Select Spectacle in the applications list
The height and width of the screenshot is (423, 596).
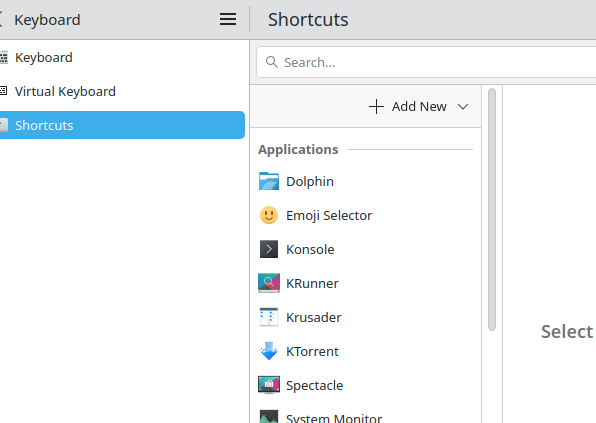pos(366,385)
